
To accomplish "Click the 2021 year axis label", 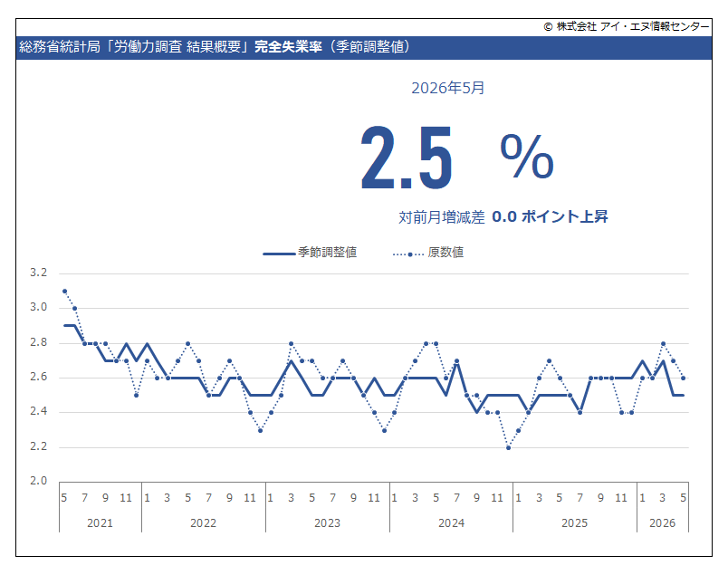I will (100, 523).
